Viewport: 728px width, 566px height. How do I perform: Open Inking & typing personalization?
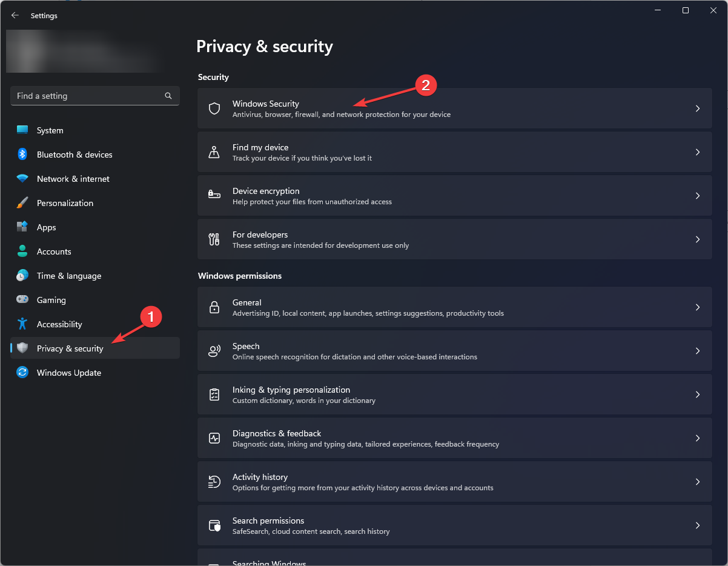click(x=455, y=395)
